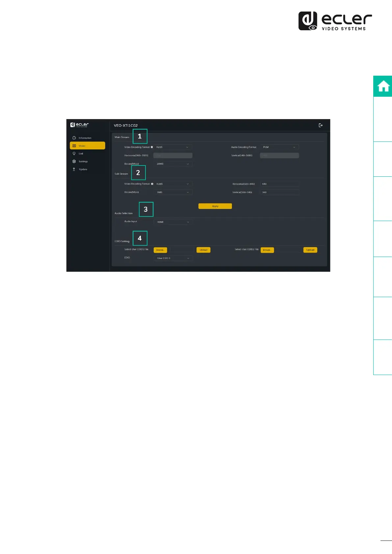Open Main Stream Video Encoding Format dropdown
The image size is (392, 554).
pyautogui.click(x=173, y=147)
